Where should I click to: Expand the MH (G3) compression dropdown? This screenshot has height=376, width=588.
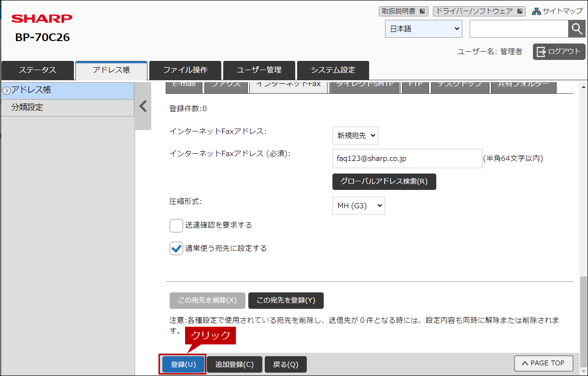coord(359,206)
